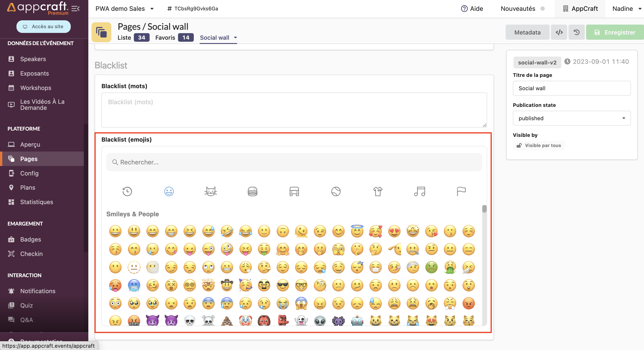The height and width of the screenshot is (350, 644).
Task: Open the page revision history icon
Action: click(x=576, y=32)
